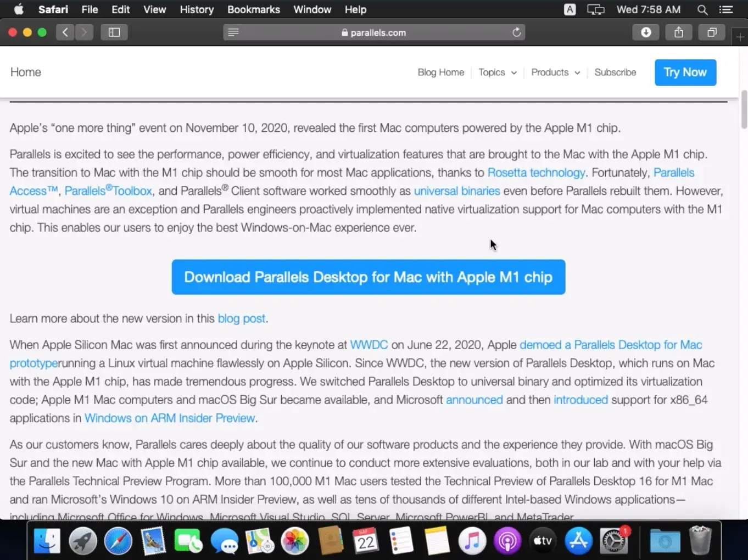
Task: Open System Preferences gear in the Dock
Action: (x=614, y=541)
